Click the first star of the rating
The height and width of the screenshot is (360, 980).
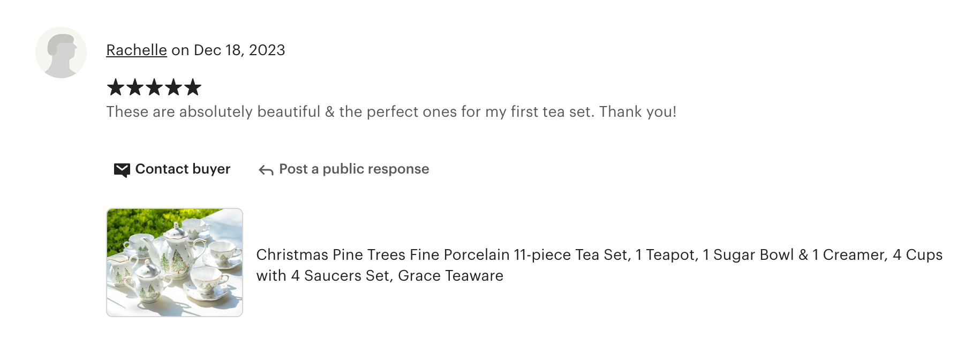[x=116, y=87]
